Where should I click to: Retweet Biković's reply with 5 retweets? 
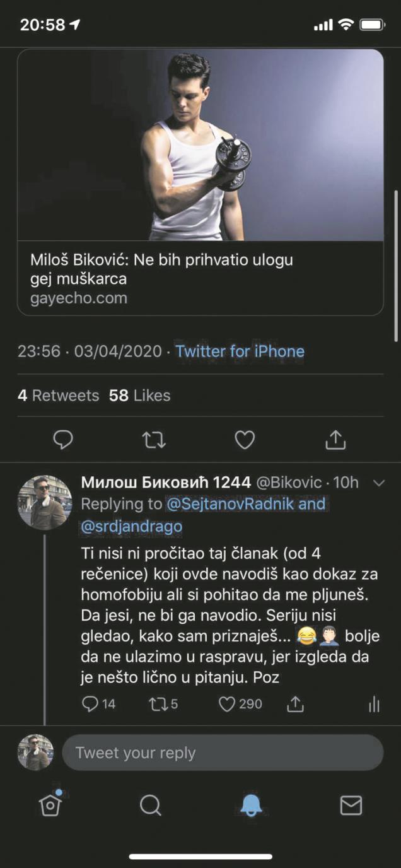156,704
